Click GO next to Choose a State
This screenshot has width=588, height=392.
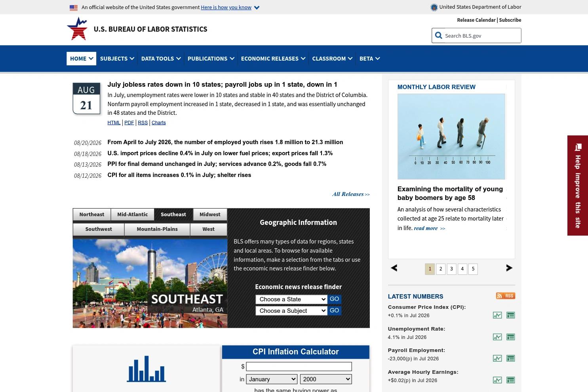(334, 299)
